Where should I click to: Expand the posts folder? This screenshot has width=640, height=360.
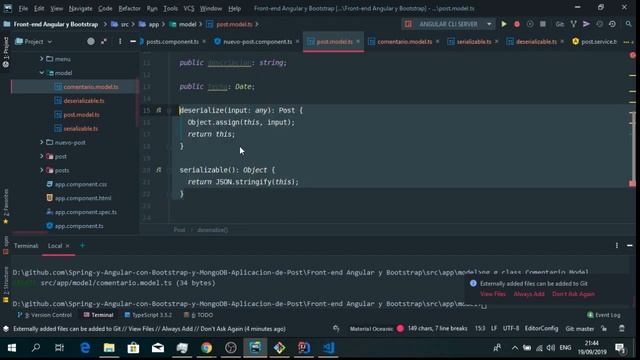point(41,170)
